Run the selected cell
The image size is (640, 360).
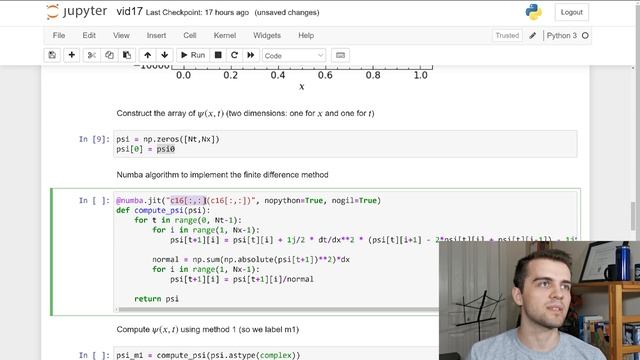tap(193, 55)
